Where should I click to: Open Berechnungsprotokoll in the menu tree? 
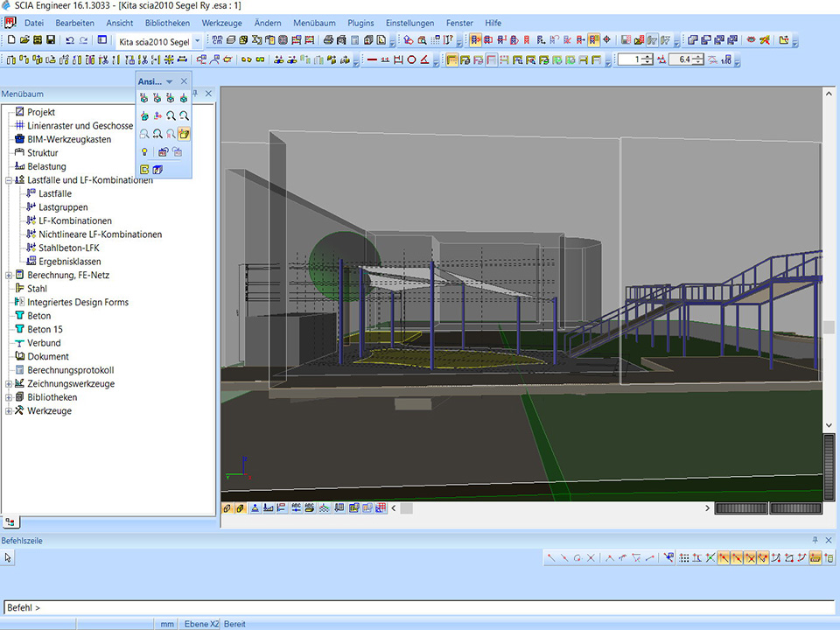(x=70, y=370)
